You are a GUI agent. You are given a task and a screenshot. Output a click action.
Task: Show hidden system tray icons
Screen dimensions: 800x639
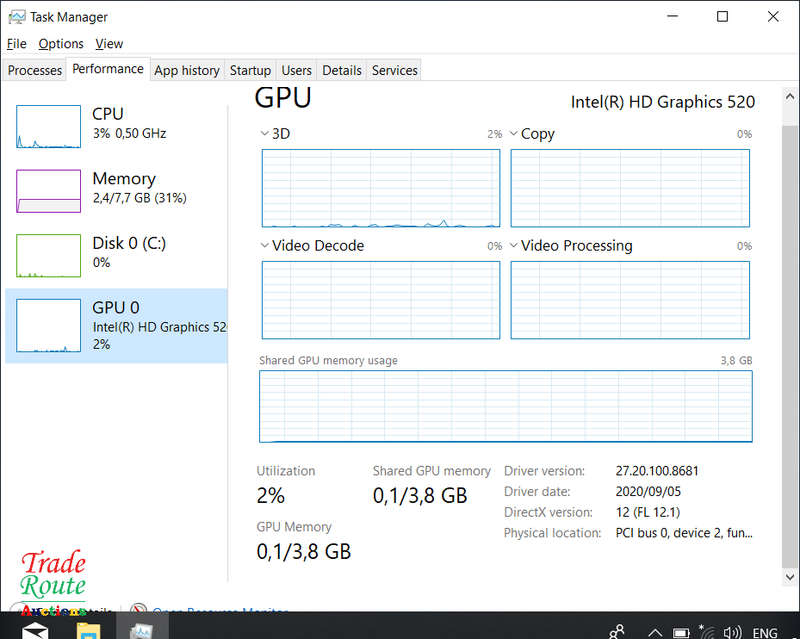655,633
